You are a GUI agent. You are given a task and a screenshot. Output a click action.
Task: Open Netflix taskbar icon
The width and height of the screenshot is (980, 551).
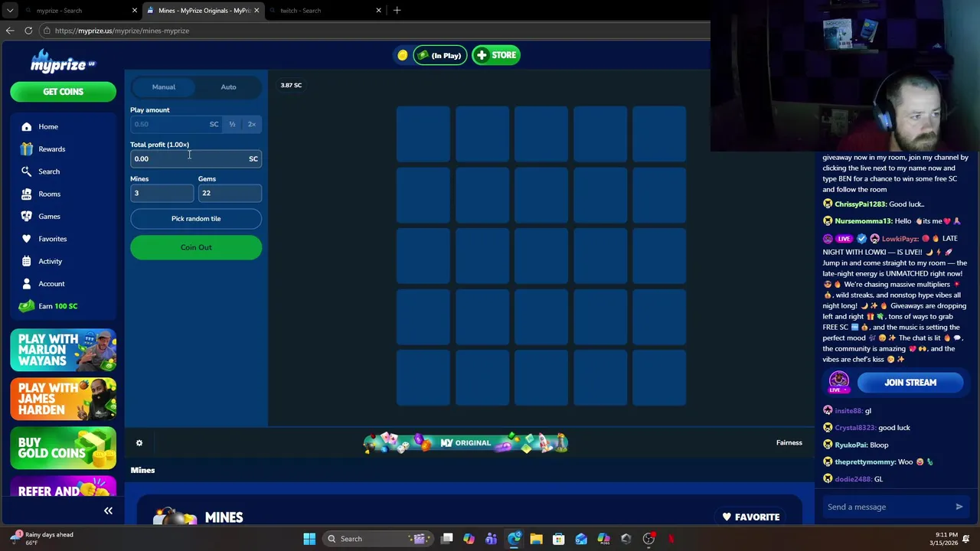tap(671, 539)
